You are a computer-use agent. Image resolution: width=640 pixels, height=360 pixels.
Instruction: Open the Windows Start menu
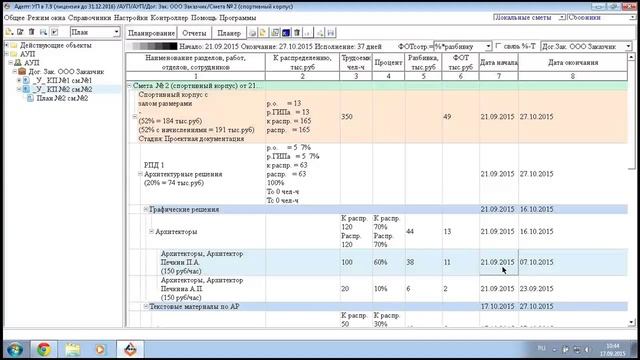coord(15,349)
